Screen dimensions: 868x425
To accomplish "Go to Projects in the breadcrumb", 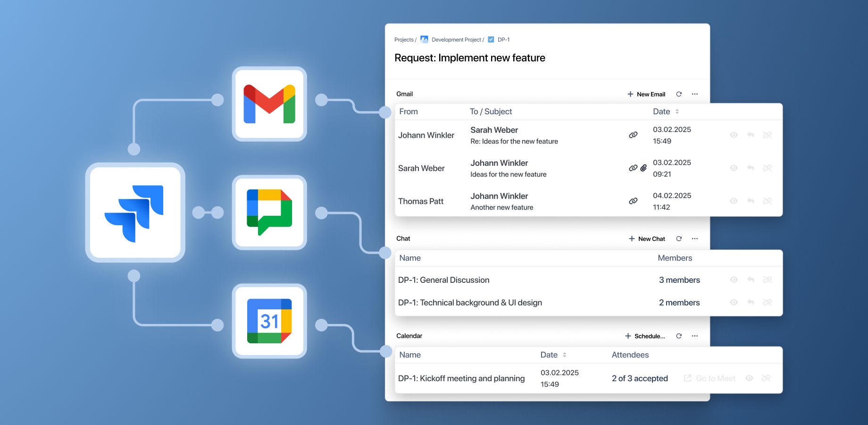I will click(404, 40).
